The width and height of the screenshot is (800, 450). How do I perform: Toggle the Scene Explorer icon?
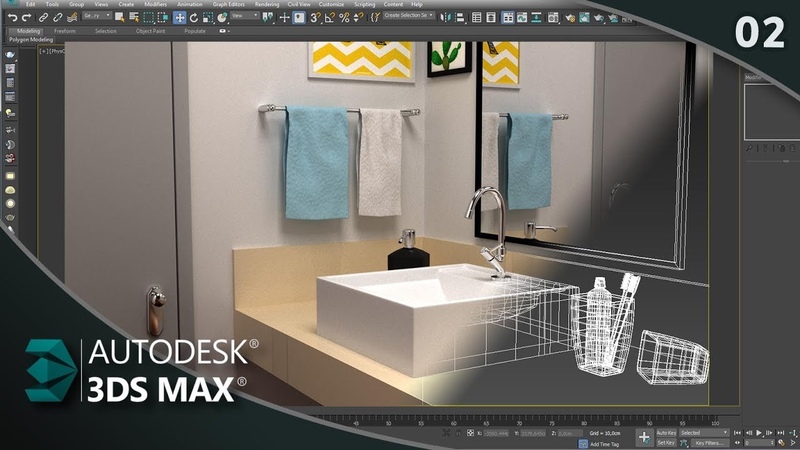tap(477, 18)
